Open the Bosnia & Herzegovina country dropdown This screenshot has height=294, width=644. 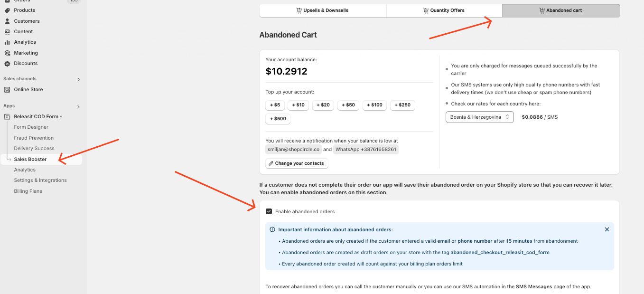(479, 117)
